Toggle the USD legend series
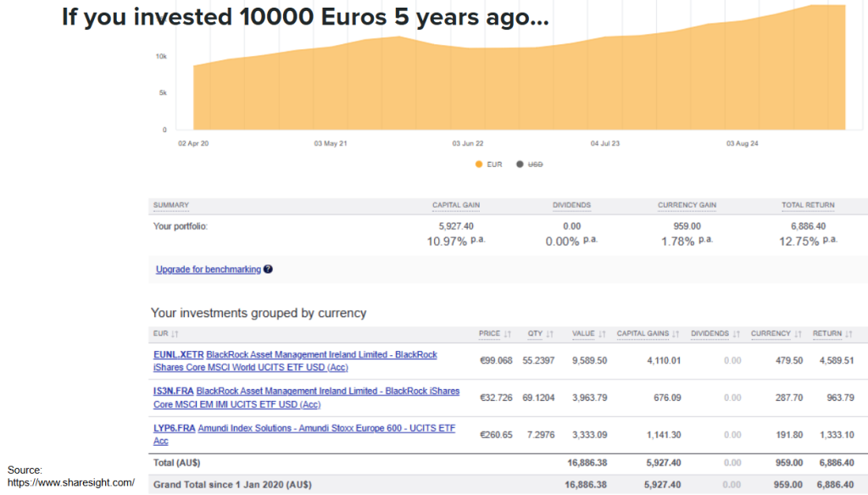 (530, 164)
